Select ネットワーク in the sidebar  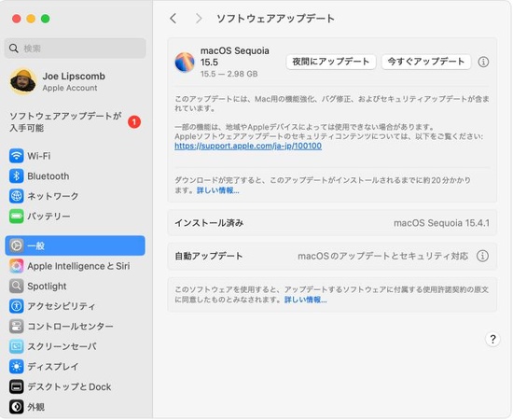(x=75, y=196)
